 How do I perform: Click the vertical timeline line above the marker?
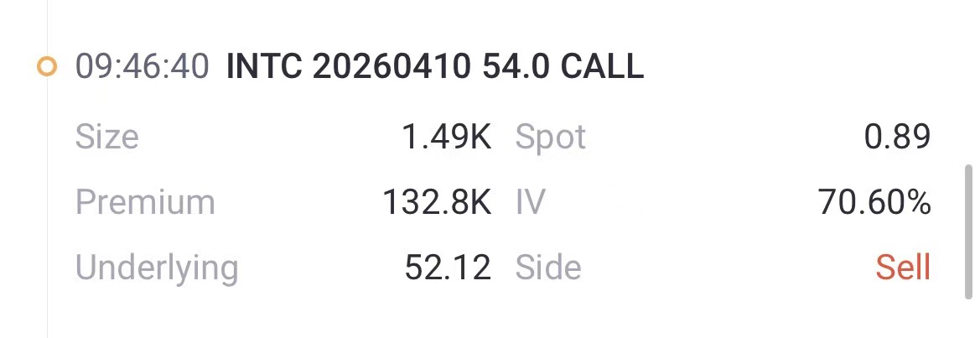[x=48, y=21]
